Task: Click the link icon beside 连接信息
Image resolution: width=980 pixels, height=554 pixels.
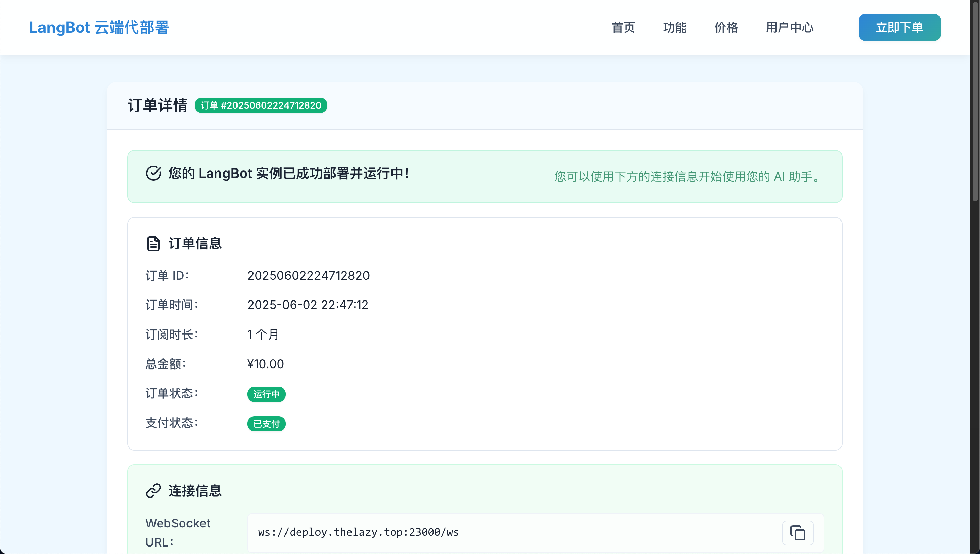Action: click(x=153, y=491)
